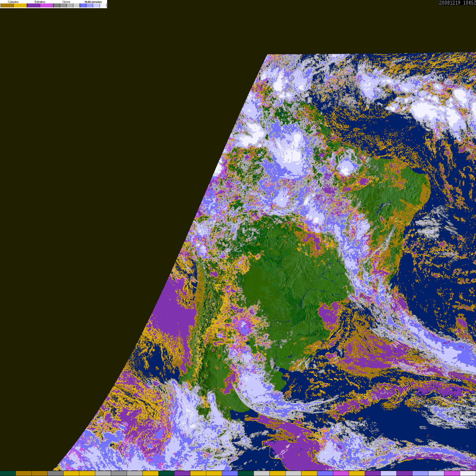
Task: Click the "Cúmulos" legend label
Action: point(13,2)
